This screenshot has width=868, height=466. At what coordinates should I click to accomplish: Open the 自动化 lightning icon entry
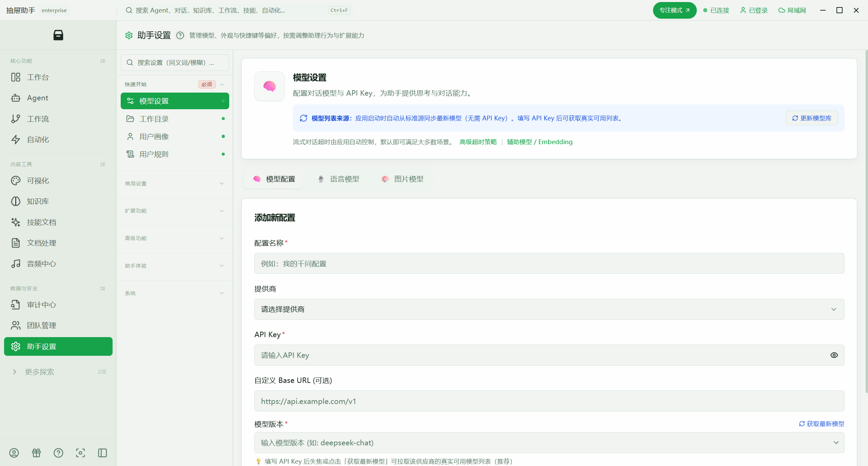click(16, 139)
